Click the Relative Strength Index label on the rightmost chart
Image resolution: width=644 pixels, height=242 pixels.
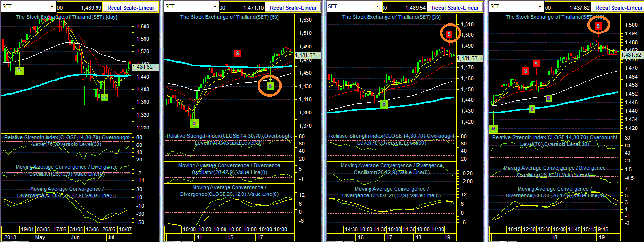tap(555, 141)
